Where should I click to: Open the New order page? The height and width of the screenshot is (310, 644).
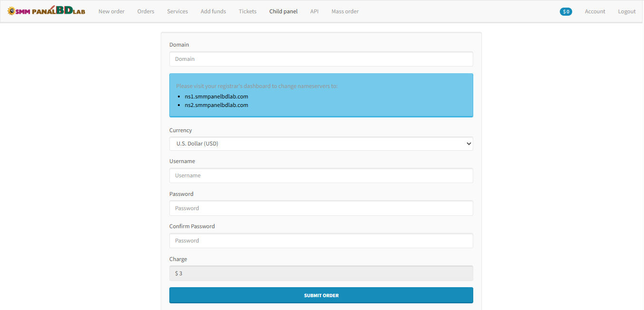click(x=111, y=11)
